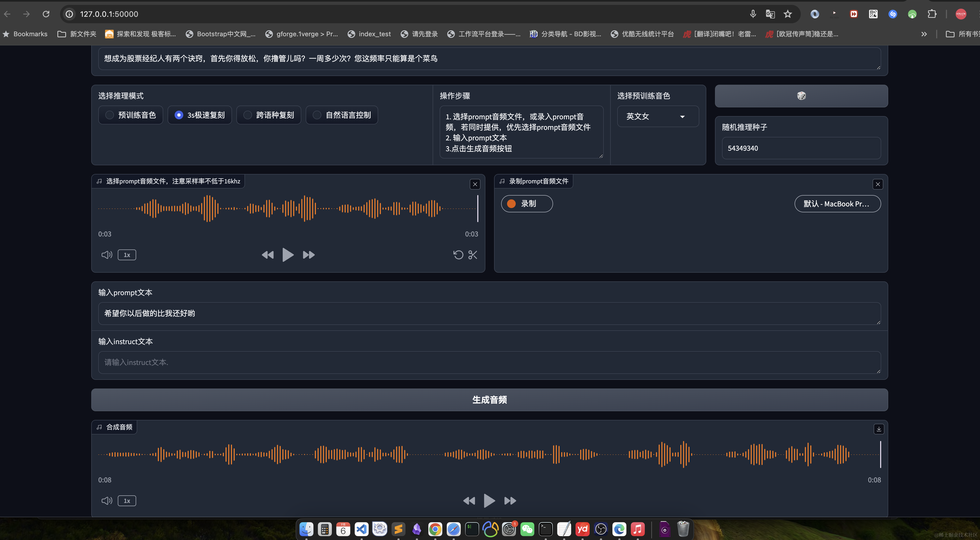
Task: Toggle volume of 合成音频 speaker icon
Action: (x=107, y=501)
